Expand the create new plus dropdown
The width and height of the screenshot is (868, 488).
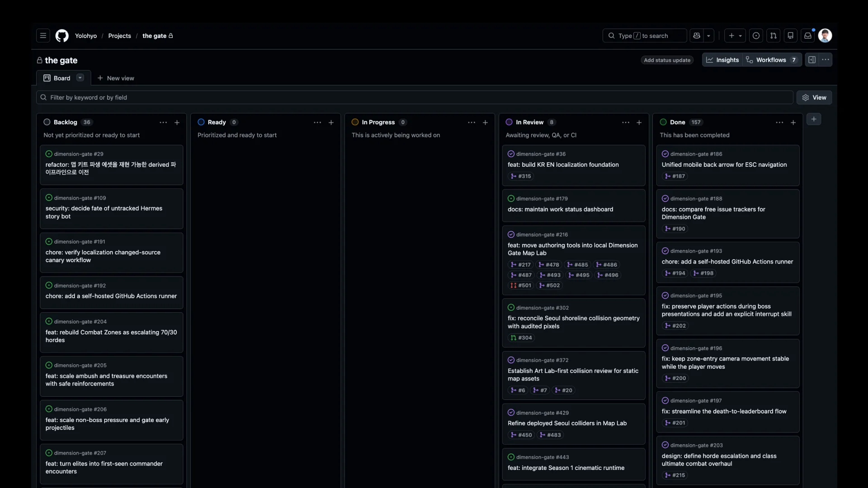pyautogui.click(x=735, y=36)
